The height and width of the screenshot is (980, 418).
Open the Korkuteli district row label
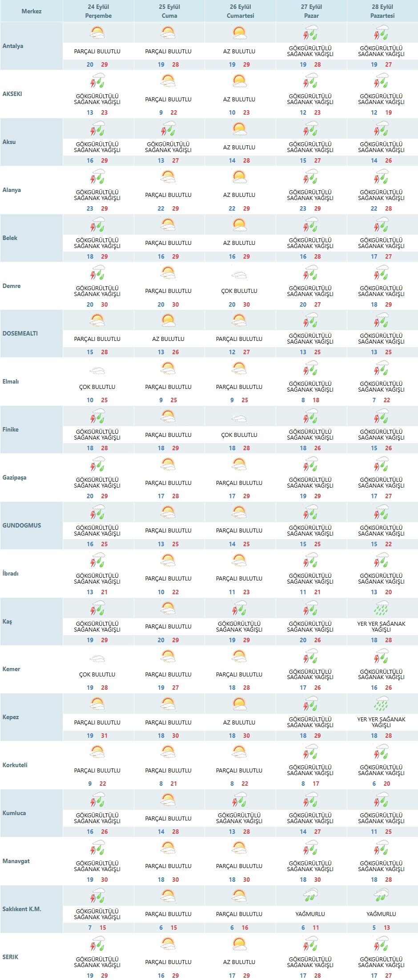pyautogui.click(x=15, y=765)
